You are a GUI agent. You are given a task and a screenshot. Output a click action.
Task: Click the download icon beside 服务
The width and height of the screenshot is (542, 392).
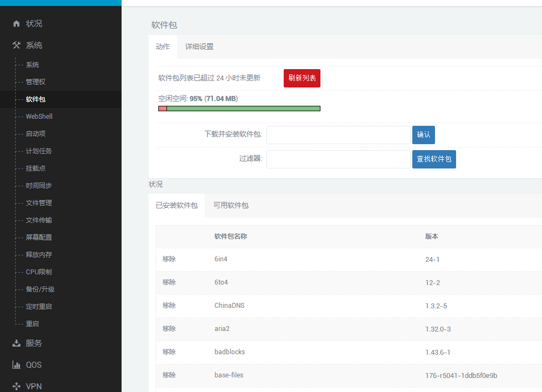click(16, 343)
